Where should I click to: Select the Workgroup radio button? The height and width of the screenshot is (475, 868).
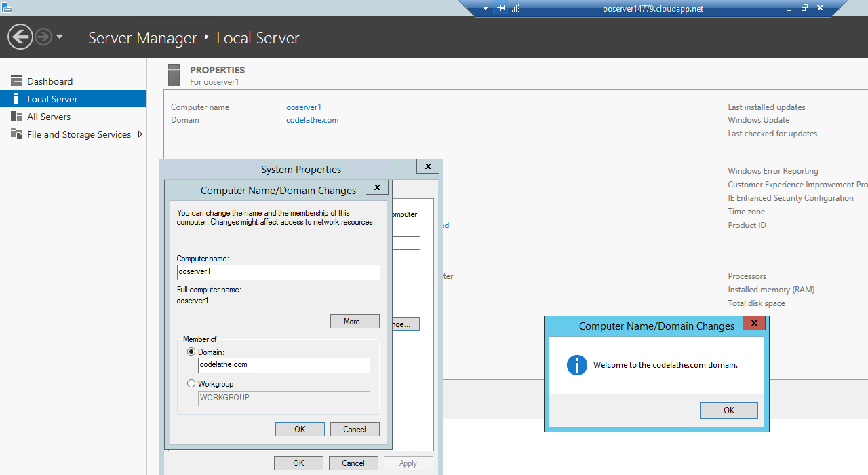[x=191, y=384]
